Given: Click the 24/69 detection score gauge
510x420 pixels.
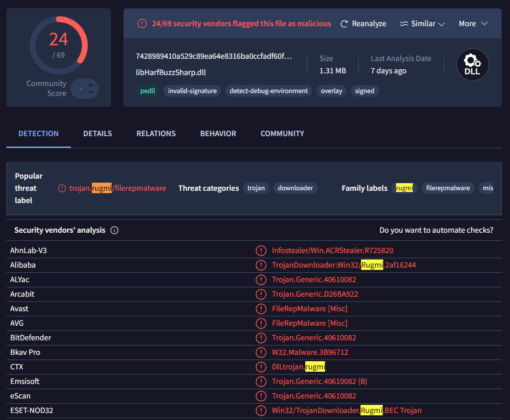Looking at the screenshot, I should 59,45.
